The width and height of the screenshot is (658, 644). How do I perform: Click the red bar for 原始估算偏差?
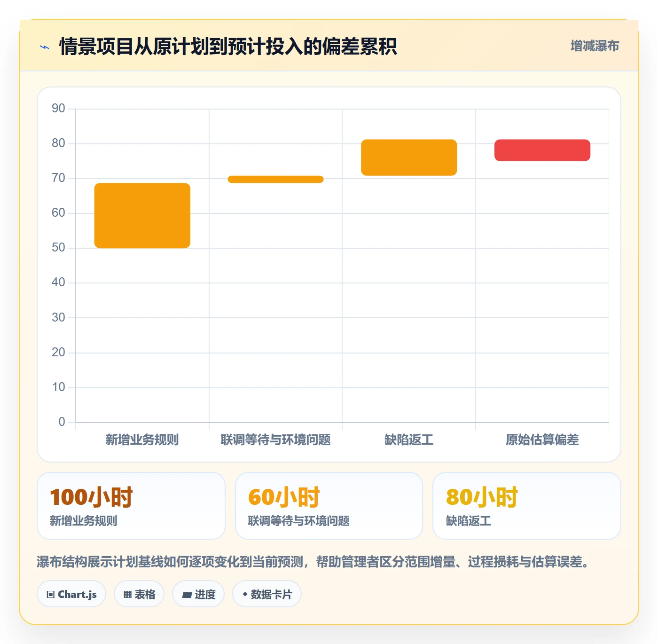tap(542, 150)
